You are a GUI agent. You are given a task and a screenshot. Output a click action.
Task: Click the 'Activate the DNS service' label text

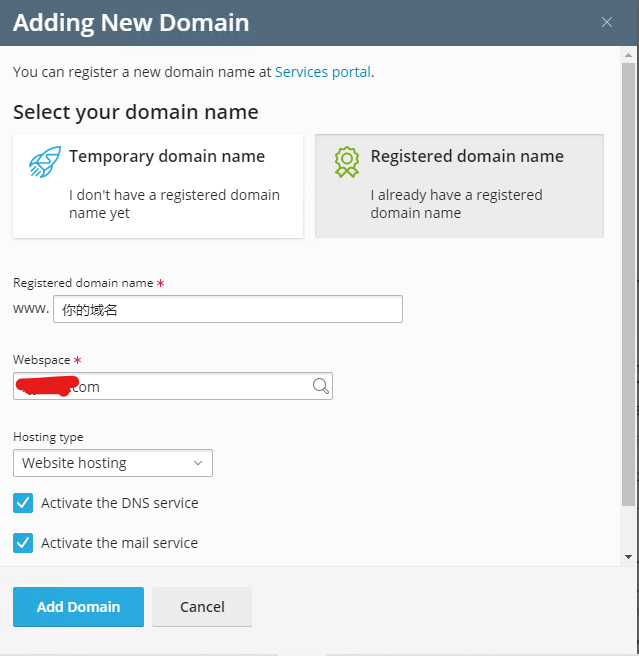click(x=119, y=503)
